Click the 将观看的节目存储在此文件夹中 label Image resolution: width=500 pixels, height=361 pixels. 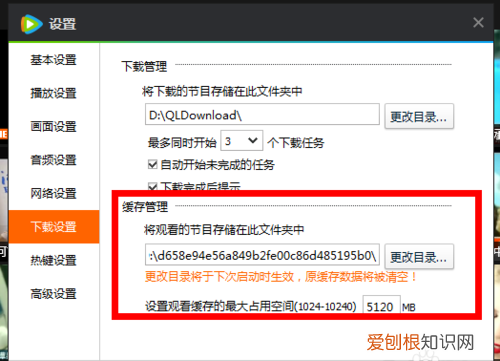pos(224,230)
